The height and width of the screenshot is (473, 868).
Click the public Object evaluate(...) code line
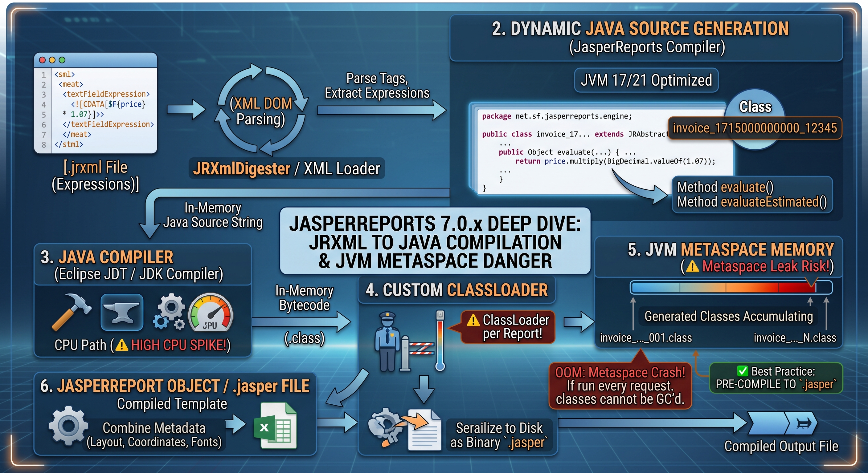pyautogui.click(x=567, y=152)
